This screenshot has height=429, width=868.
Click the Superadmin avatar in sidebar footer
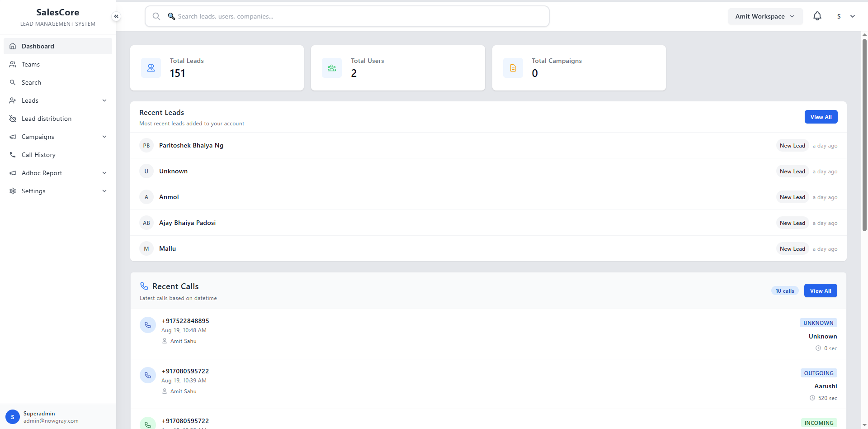click(x=13, y=417)
